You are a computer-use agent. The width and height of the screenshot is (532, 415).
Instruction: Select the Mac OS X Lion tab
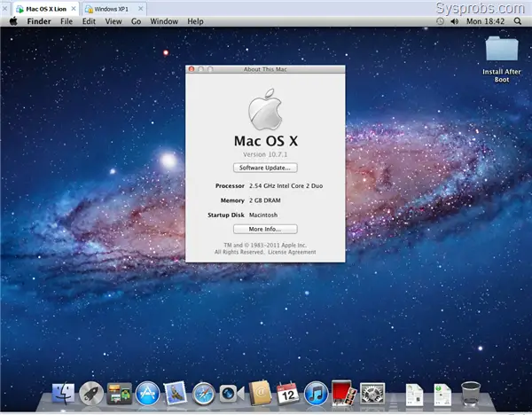[x=46, y=9]
